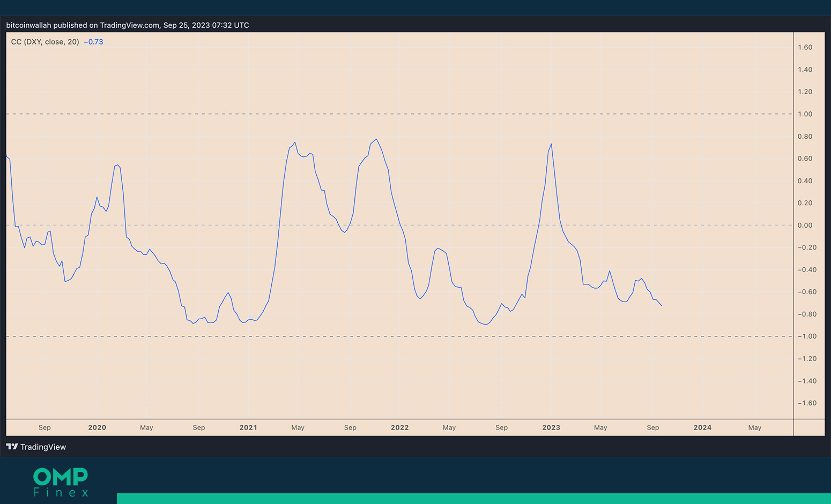This screenshot has height=504, width=831.
Task: Click the correlation line peak near 2023
Action: pos(551,144)
